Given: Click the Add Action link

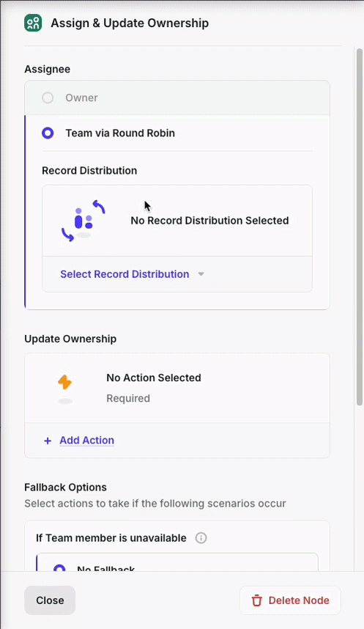Looking at the screenshot, I should pos(87,440).
